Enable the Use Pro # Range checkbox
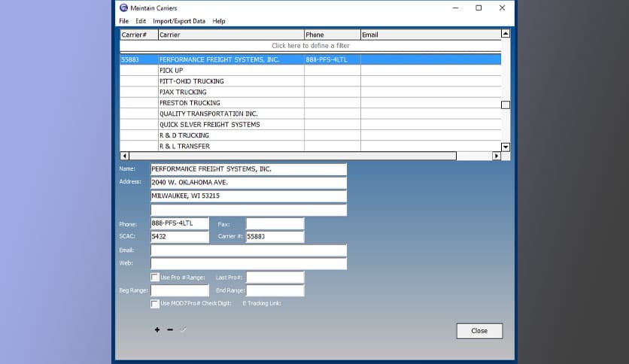 coord(155,278)
